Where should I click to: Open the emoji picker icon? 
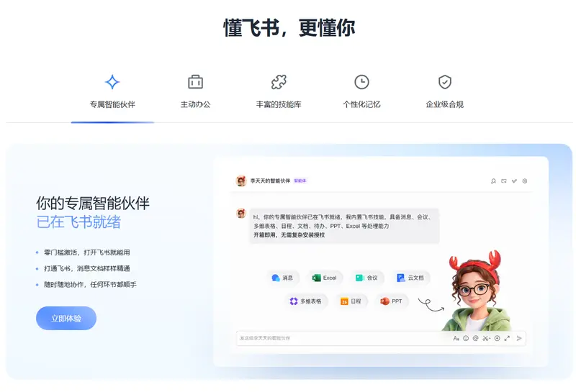coord(466,338)
